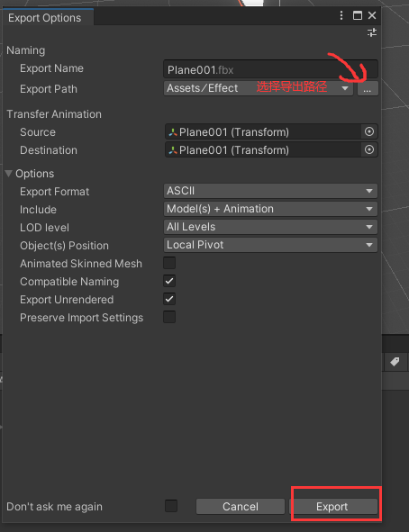Uncheck Export Unrendered option
This screenshot has width=409, height=532.
click(169, 299)
